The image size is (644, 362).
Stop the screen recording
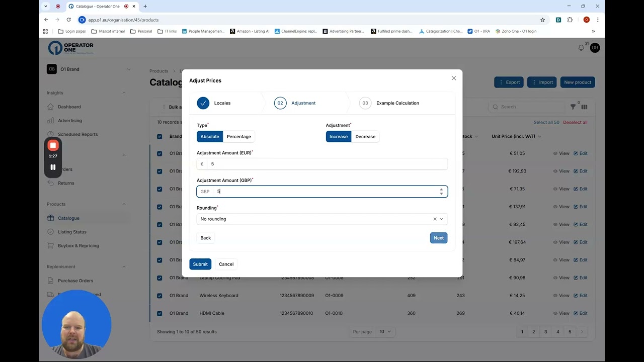pyautogui.click(x=53, y=146)
